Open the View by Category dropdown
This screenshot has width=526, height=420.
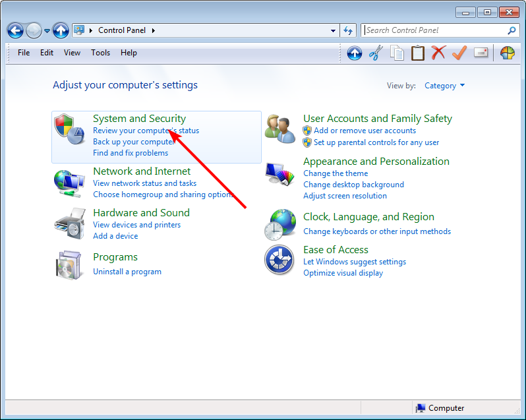click(x=444, y=86)
